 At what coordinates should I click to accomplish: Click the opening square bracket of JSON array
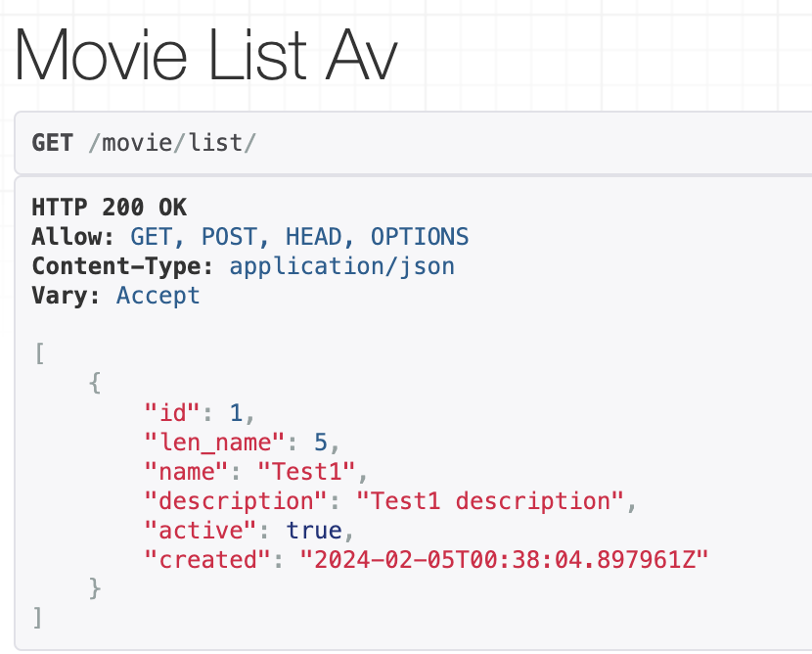[39, 354]
